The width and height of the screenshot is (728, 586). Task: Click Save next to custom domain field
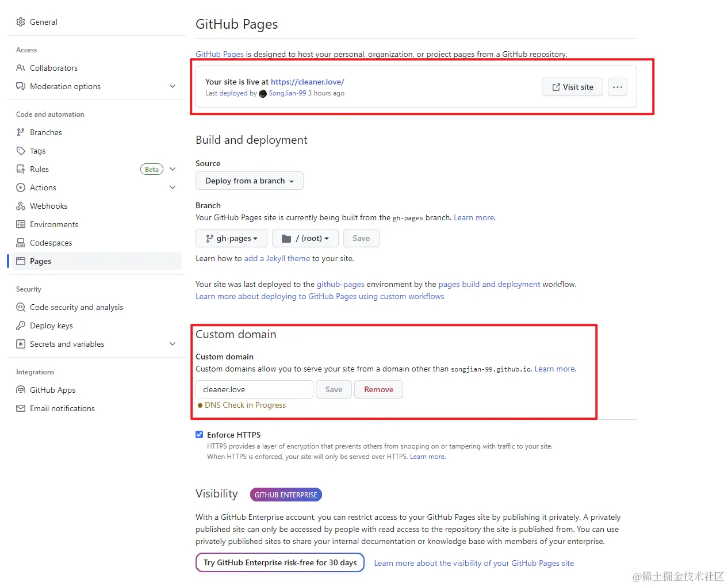(334, 389)
